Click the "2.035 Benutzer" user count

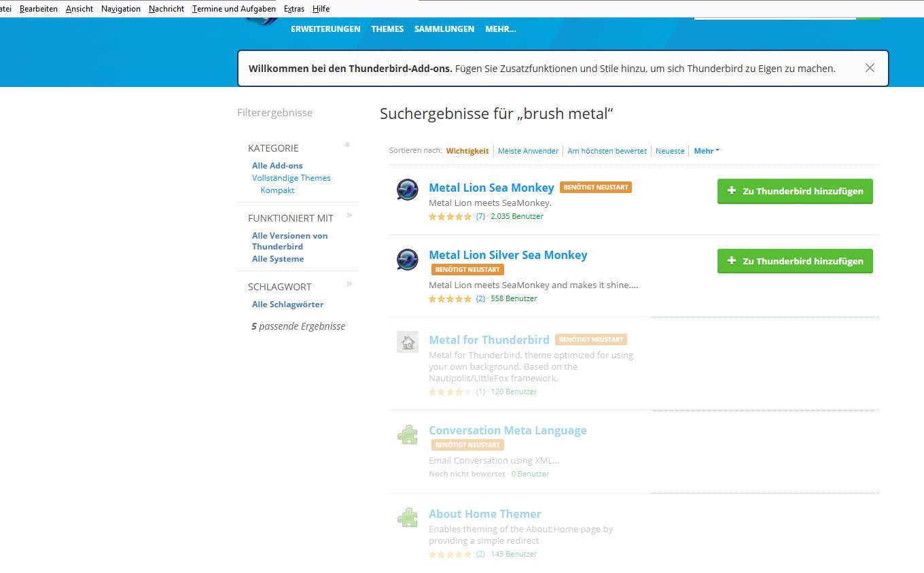point(517,217)
